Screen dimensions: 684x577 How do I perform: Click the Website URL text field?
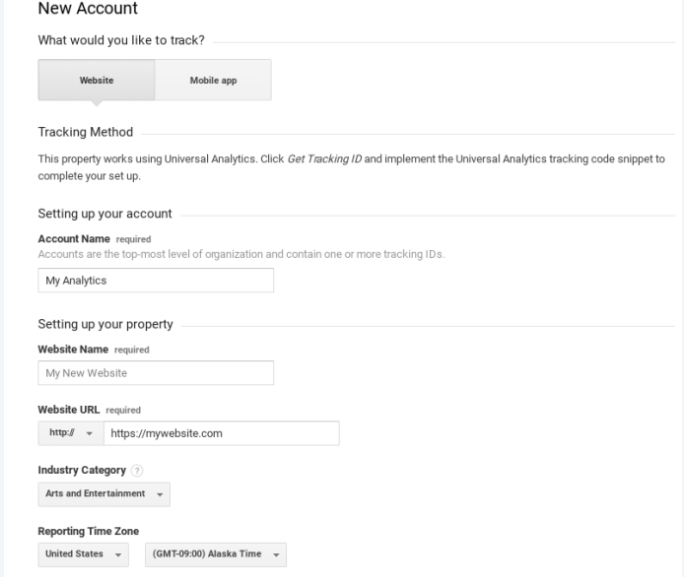[220, 433]
